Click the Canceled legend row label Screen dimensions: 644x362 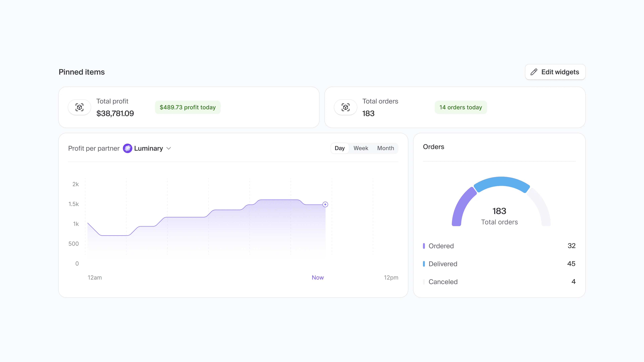point(443,282)
